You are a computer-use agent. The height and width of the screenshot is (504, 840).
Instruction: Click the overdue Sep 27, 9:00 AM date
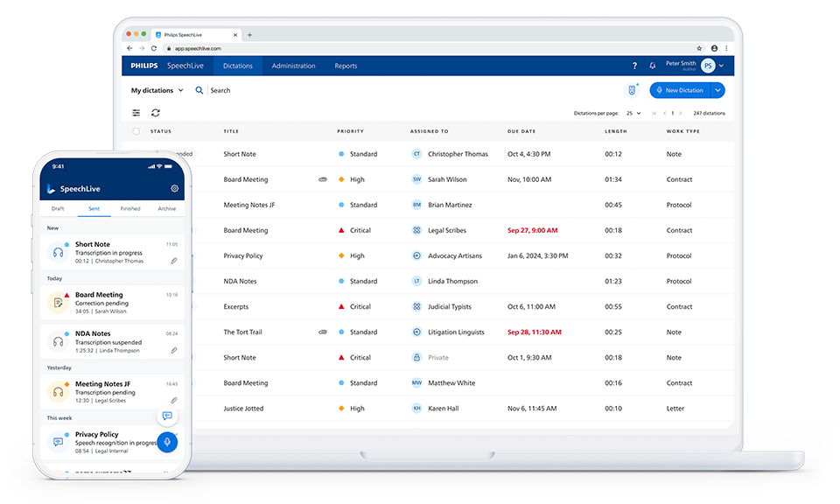pos(533,230)
